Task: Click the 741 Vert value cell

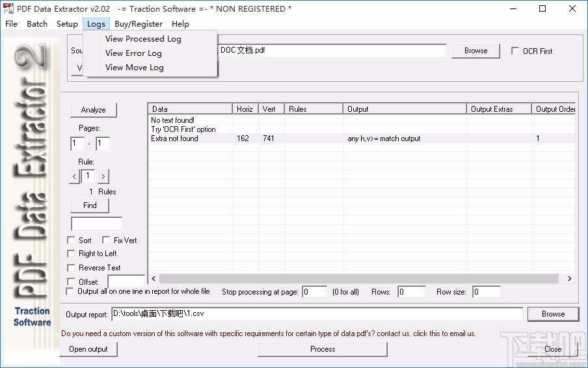Action: 269,138
